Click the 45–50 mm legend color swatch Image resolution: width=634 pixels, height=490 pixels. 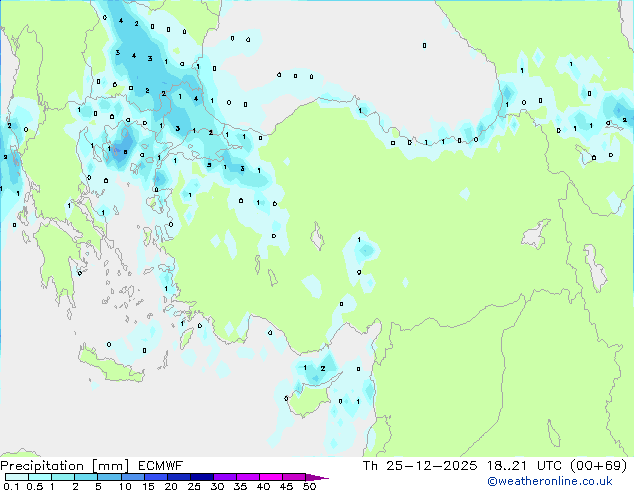(x=294, y=477)
